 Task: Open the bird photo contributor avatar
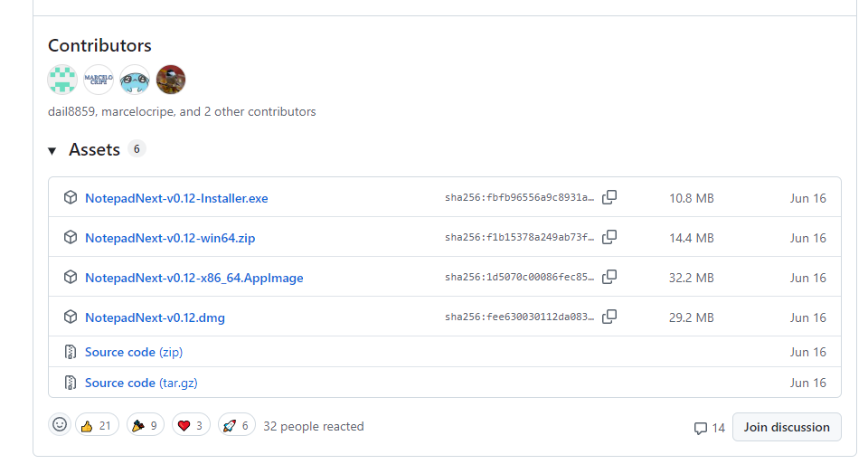pyautogui.click(x=171, y=80)
